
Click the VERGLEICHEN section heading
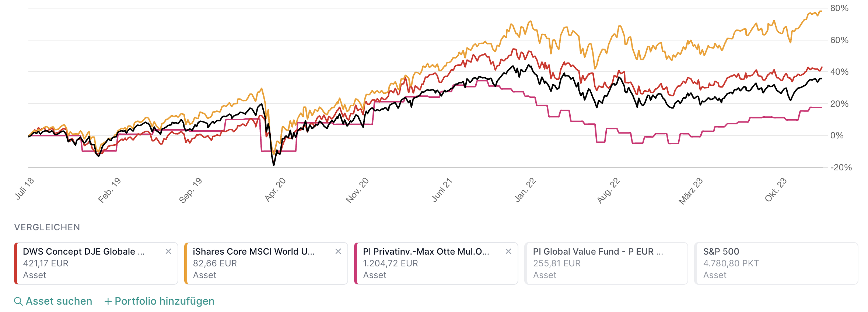pos(47,227)
